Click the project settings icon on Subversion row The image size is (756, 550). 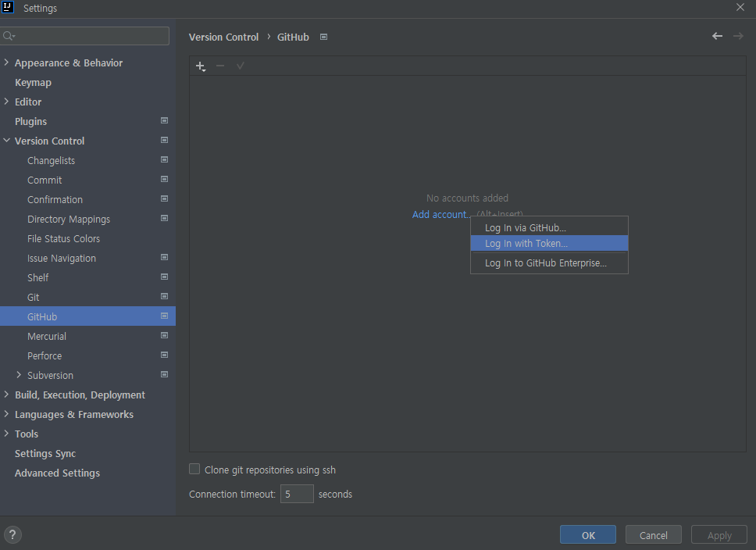pyautogui.click(x=165, y=374)
